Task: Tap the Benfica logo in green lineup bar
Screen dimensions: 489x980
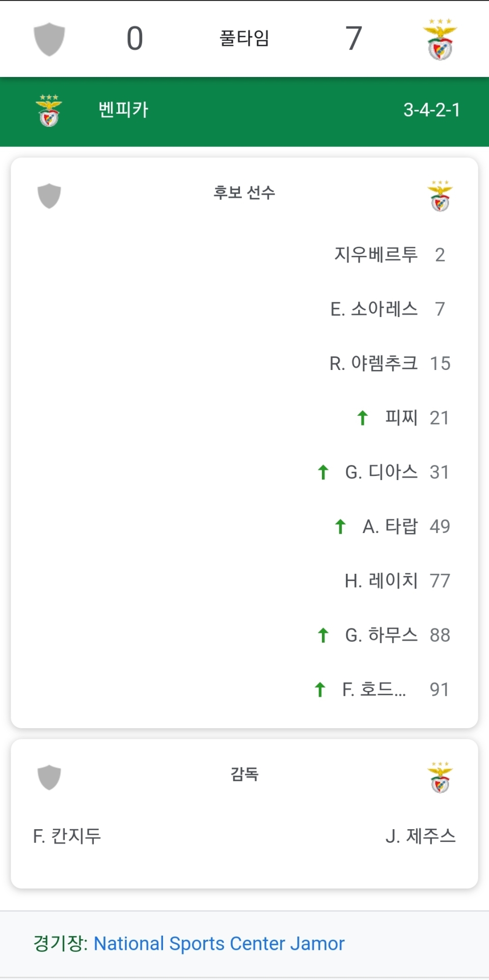Action: click(49, 111)
